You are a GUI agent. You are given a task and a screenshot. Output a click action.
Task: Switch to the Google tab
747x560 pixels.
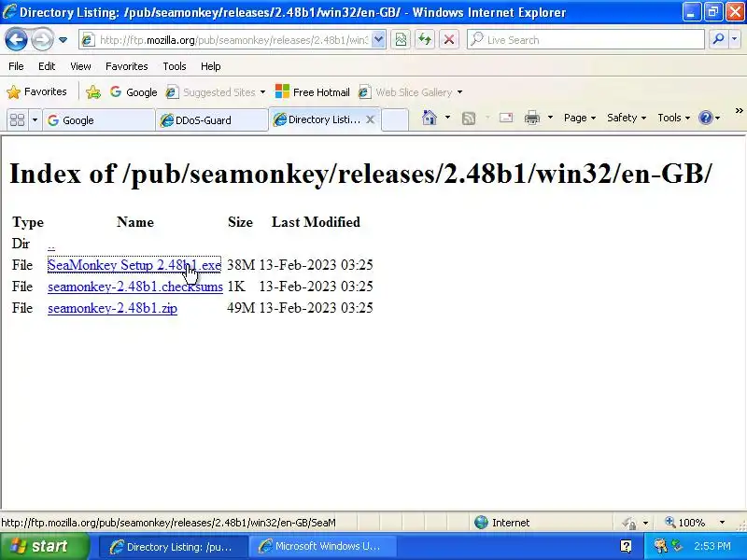pos(98,120)
